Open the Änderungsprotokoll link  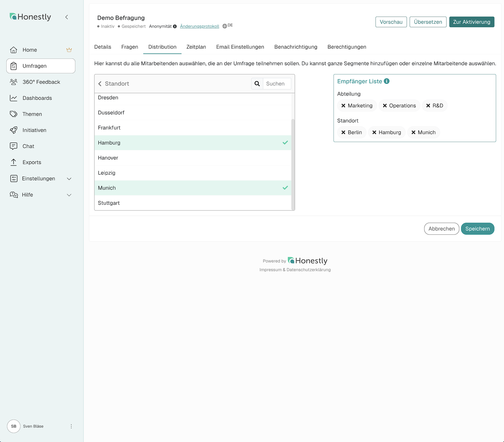point(199,26)
